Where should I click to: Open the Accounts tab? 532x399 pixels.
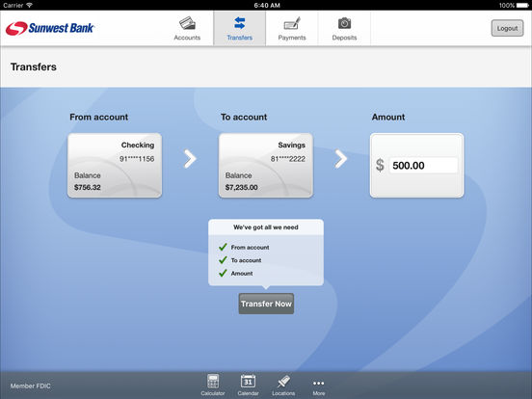point(187,29)
